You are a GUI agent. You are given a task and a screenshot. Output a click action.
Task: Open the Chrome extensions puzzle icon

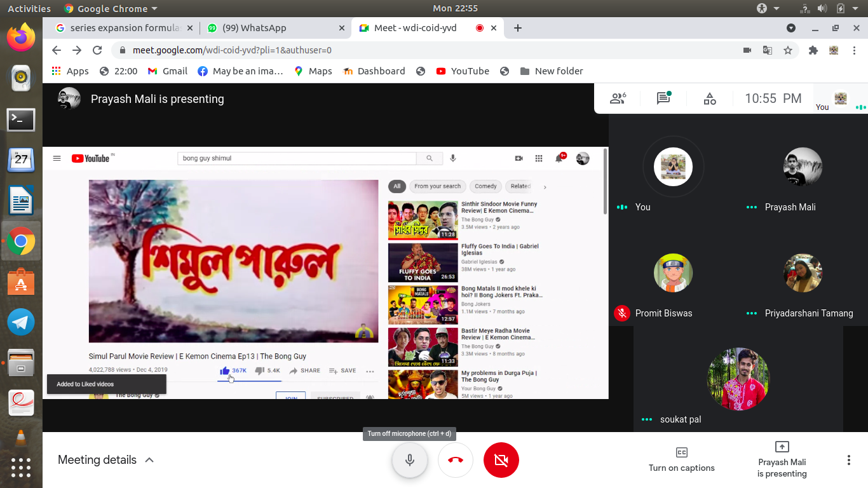pyautogui.click(x=813, y=50)
